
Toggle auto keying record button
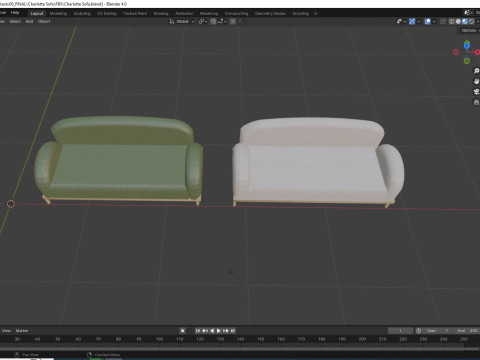tap(182, 331)
